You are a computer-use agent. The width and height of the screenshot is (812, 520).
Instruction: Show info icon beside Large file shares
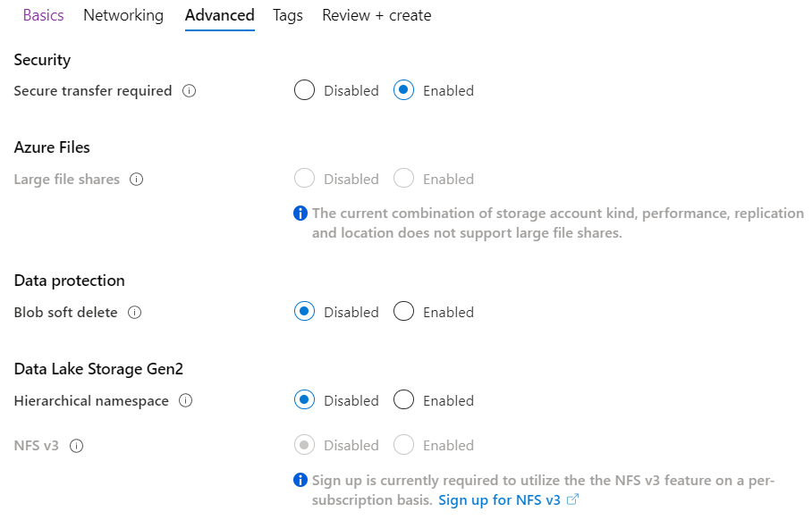tap(136, 180)
